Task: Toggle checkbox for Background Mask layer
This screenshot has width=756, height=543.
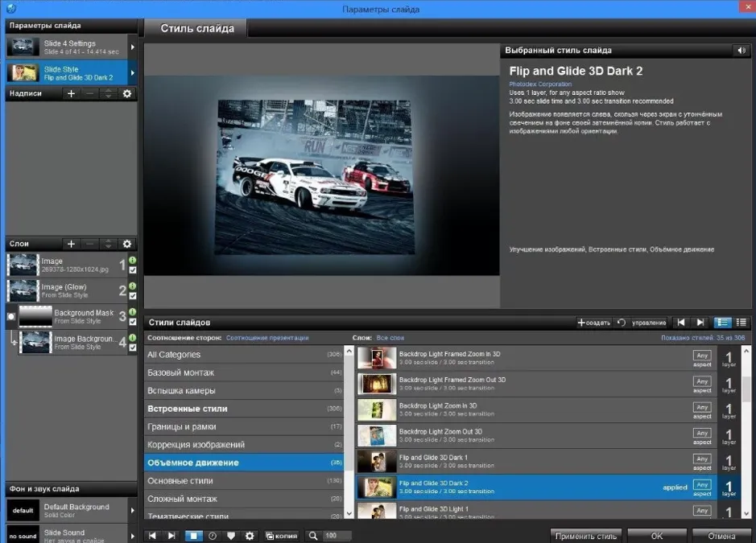Action: (x=133, y=322)
